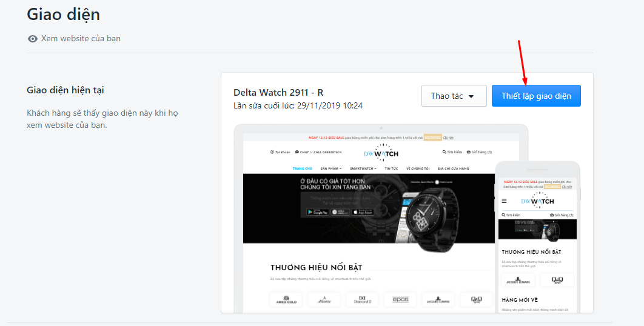Screen dimensions: 644x326
Task: Click the Thiết lập giao diện button
Action: [536, 96]
